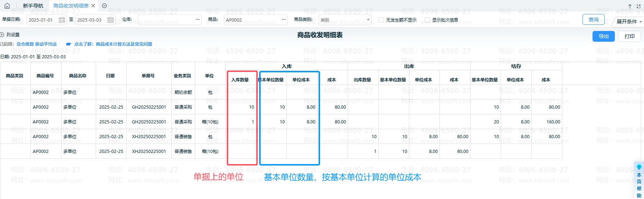Click the 本页帮助 side help panel
The image size is (644, 199).
(x=639, y=182)
